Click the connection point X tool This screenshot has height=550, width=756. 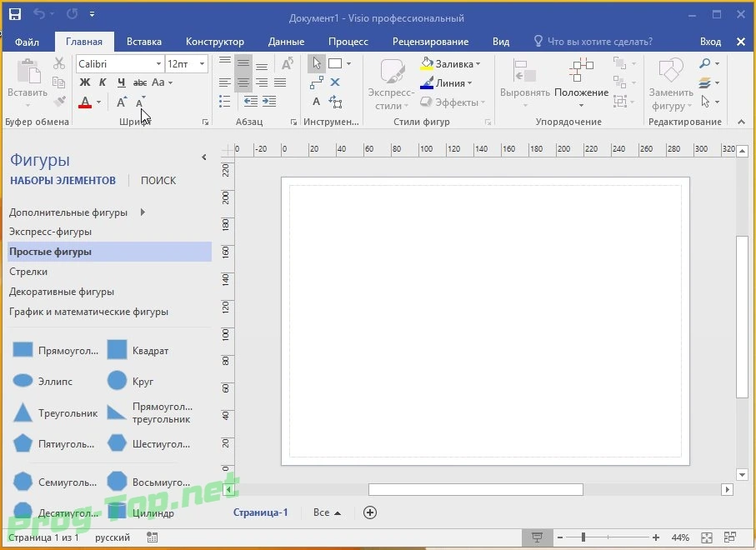coord(335,82)
